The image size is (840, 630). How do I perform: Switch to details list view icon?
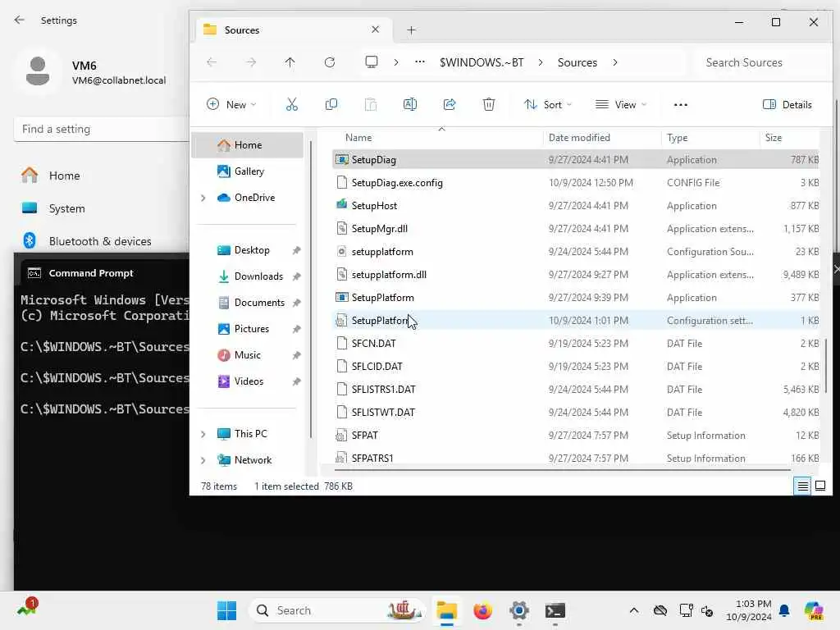click(802, 486)
